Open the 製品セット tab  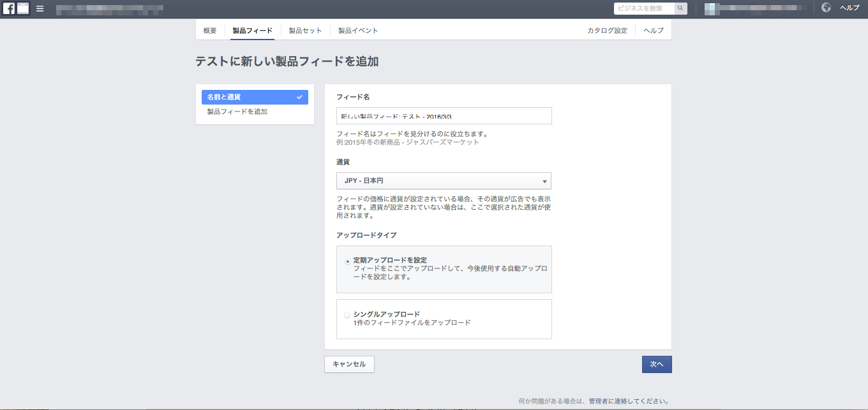[305, 31]
